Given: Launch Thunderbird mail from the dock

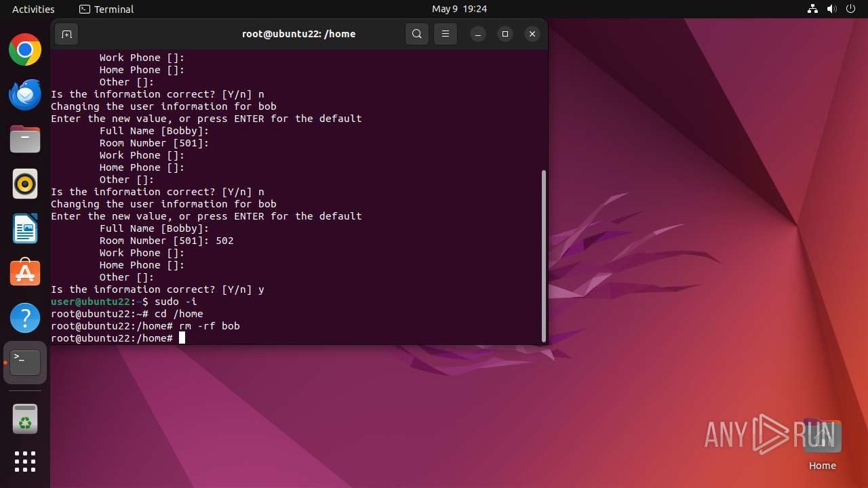Looking at the screenshot, I should [25, 94].
